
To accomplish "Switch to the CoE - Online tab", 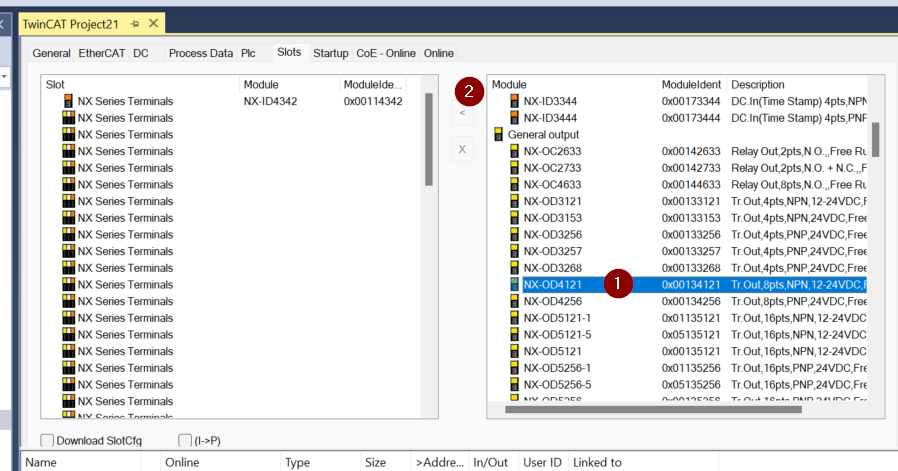I will pos(386,53).
